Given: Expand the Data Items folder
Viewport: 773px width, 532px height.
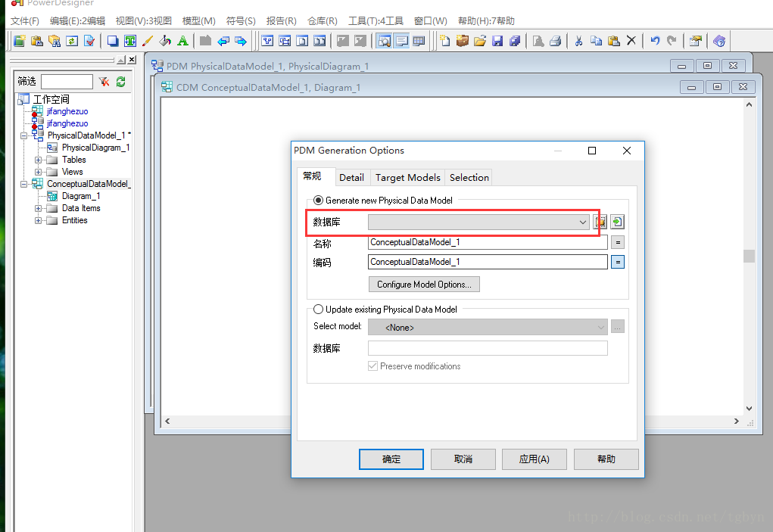Looking at the screenshot, I should pyautogui.click(x=38, y=208).
